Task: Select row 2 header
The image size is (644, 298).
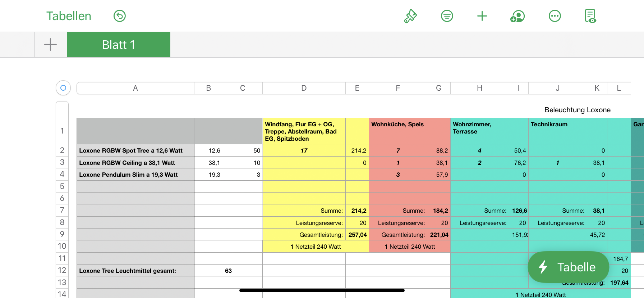Action: pos(62,150)
